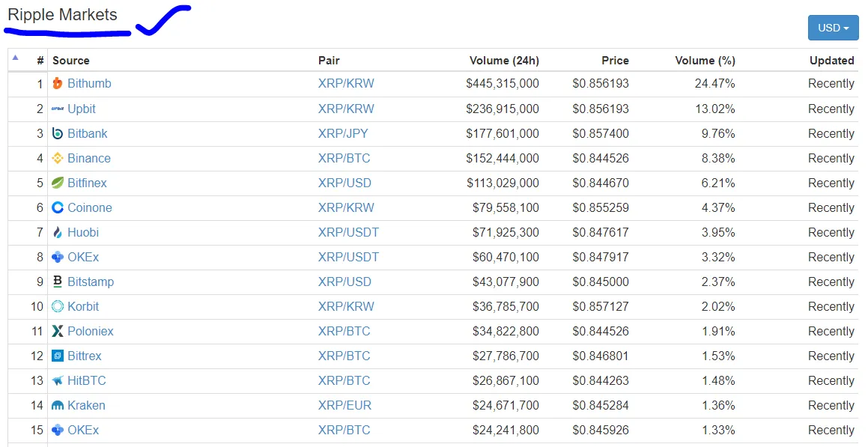Sort table by Source column header
Viewport: 868px width, 447px height.
[71, 61]
